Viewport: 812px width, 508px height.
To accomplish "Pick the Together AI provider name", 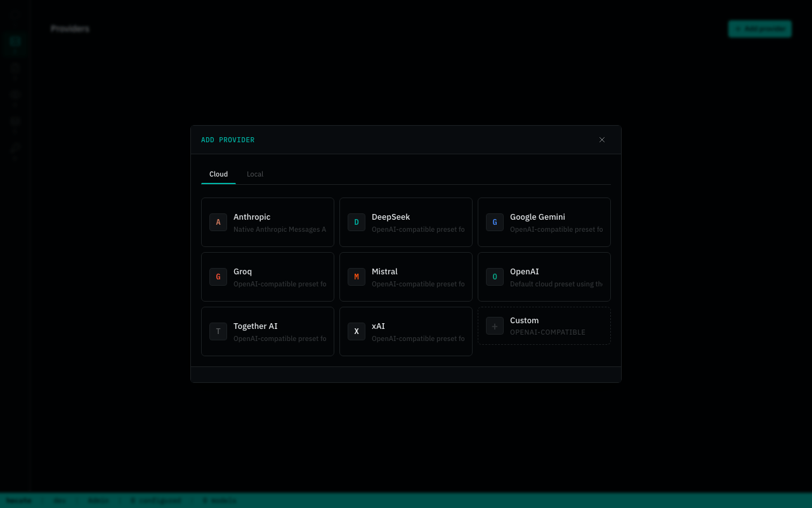I will coord(256,326).
